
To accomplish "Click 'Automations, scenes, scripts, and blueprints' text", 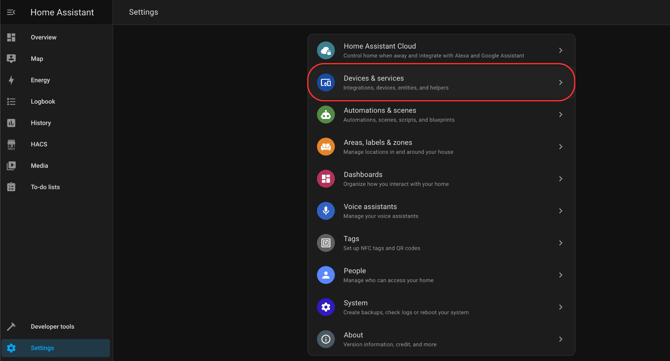I will click(x=399, y=120).
